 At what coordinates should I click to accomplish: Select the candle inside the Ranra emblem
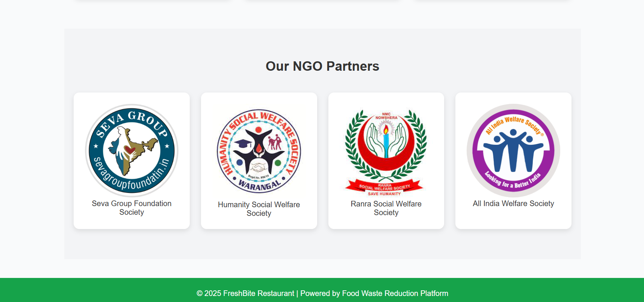click(x=386, y=141)
